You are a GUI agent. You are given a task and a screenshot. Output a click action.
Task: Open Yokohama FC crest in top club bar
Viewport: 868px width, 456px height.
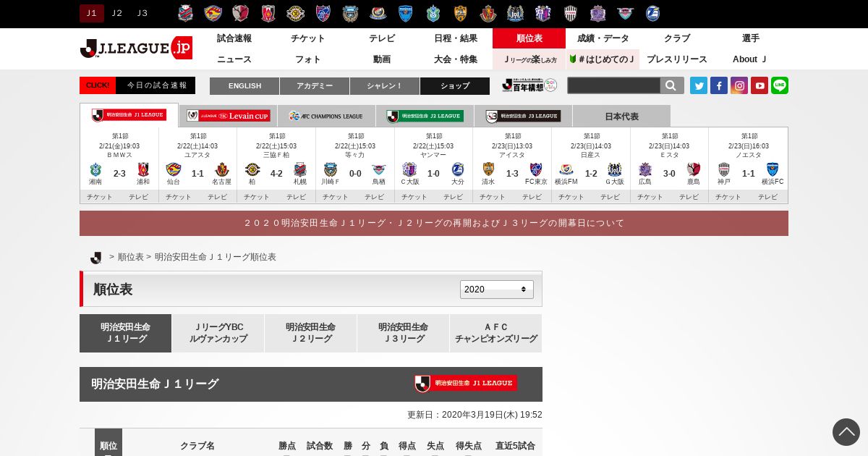click(x=406, y=13)
